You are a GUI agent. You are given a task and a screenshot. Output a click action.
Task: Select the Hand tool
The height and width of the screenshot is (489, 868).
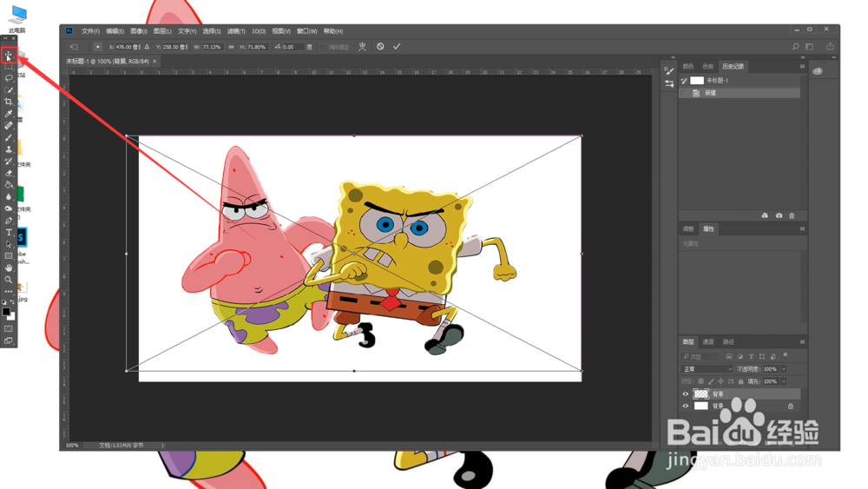[x=9, y=268]
